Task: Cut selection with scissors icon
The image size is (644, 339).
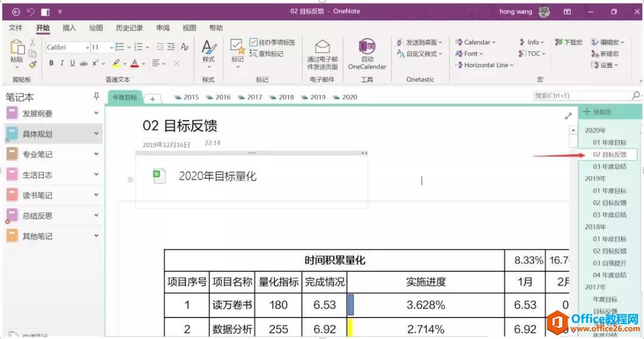Action: click(x=32, y=42)
